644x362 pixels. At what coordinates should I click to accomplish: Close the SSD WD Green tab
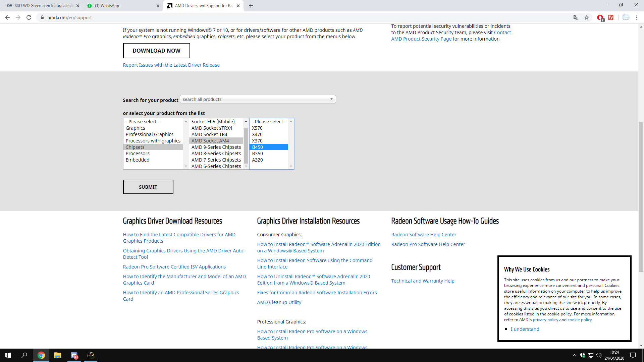click(78, 6)
